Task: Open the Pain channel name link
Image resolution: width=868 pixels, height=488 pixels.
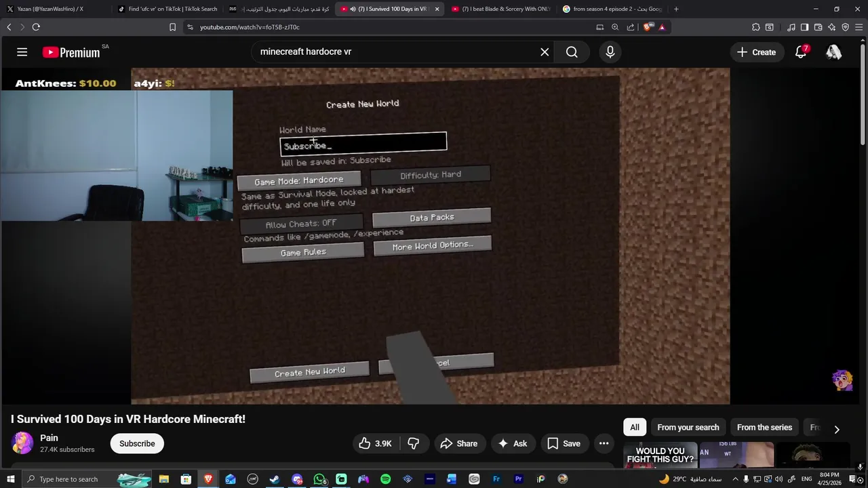Action: tap(49, 438)
